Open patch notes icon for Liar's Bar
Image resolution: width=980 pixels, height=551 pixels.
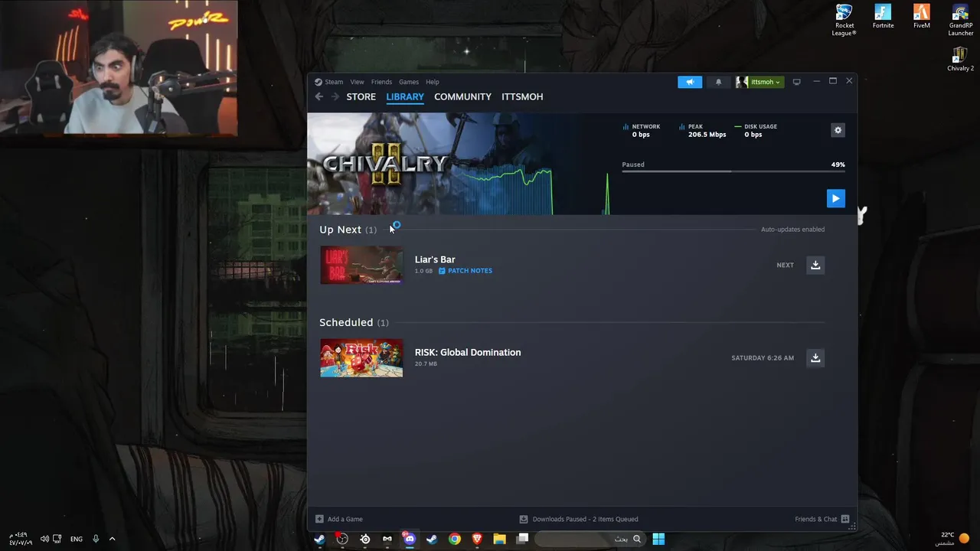[442, 271]
